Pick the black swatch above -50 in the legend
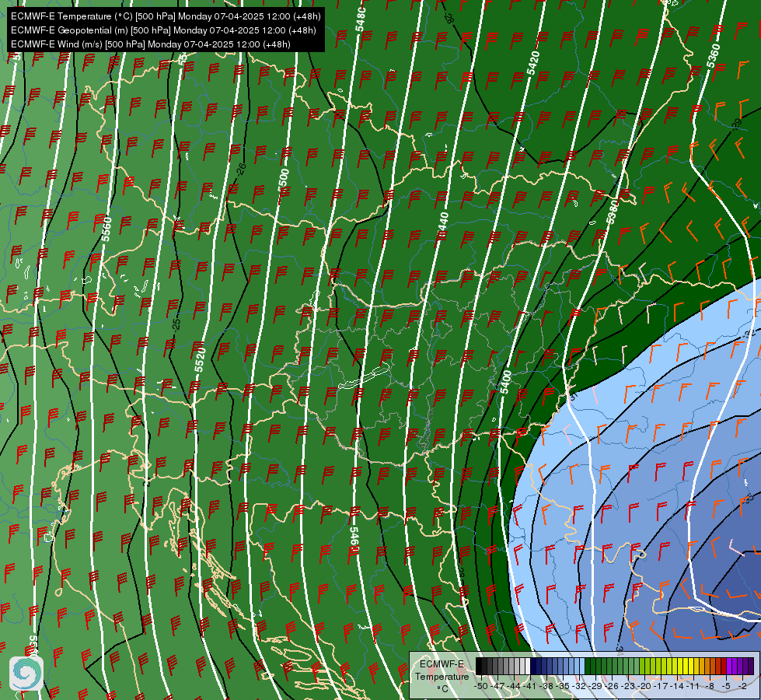Image resolution: width=761 pixels, height=700 pixels. point(479,666)
